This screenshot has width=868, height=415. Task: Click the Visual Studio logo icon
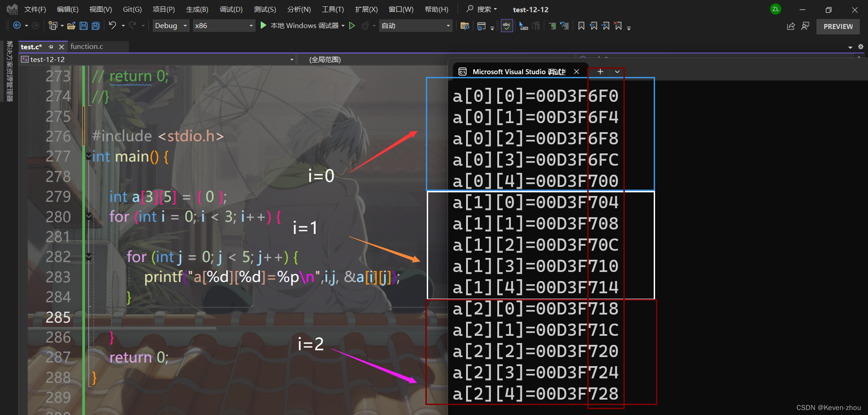click(x=12, y=9)
